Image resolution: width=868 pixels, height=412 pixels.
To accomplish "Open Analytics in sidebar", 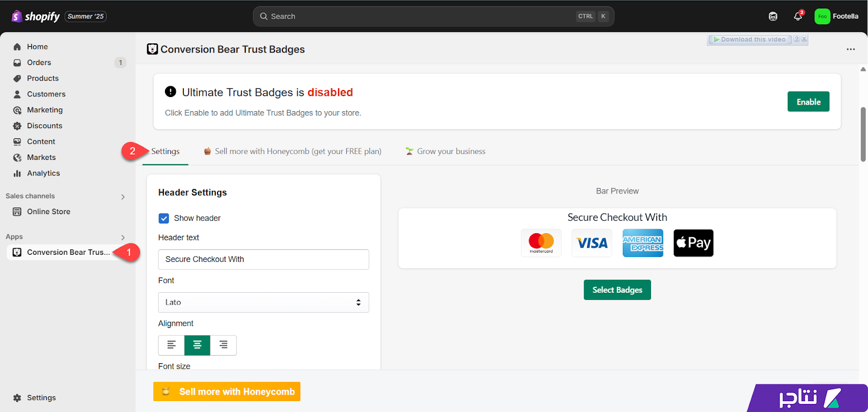I will (43, 173).
